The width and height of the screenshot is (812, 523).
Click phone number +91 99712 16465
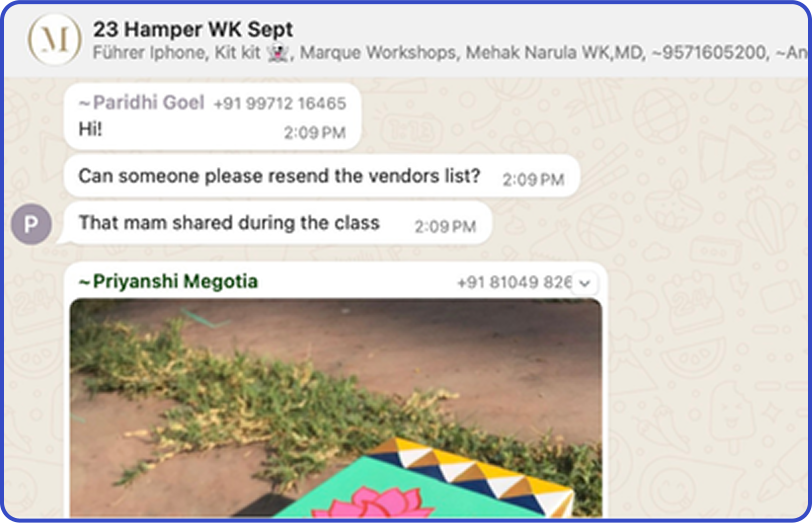[280, 103]
